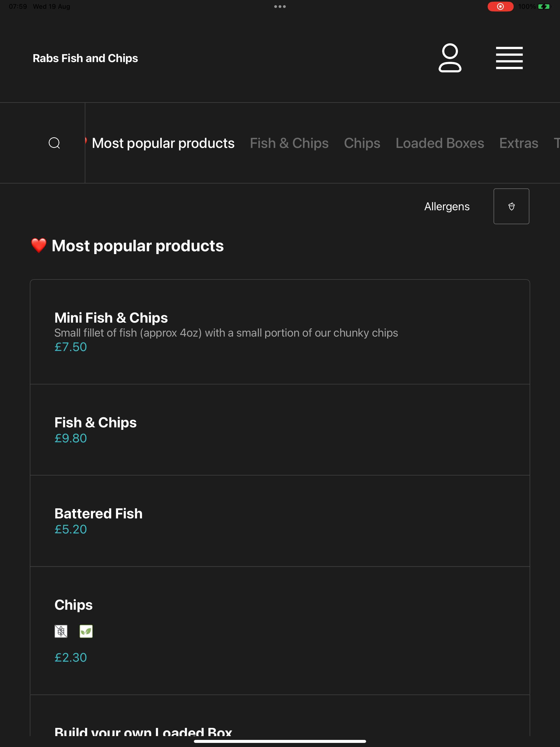
Task: Click the £2.30 price
Action: (x=71, y=658)
